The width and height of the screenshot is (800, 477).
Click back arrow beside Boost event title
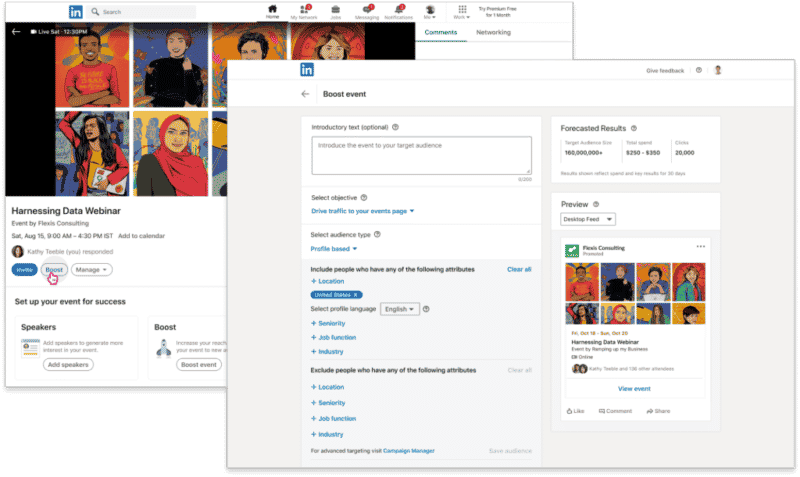pyautogui.click(x=305, y=94)
